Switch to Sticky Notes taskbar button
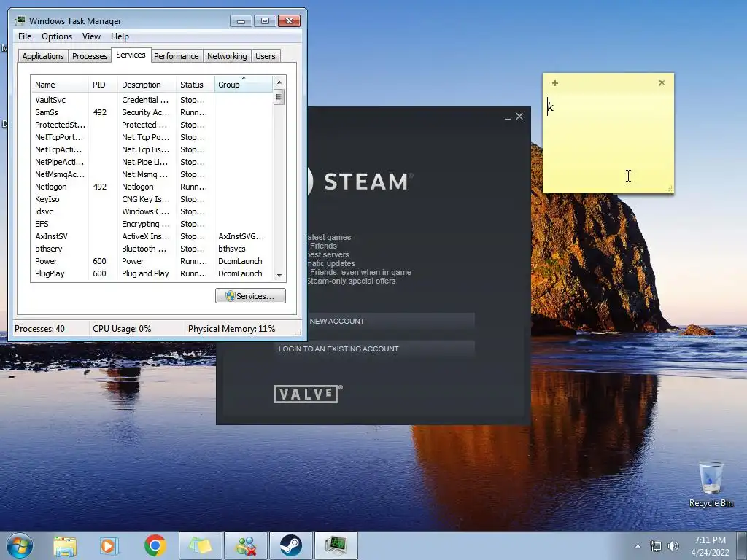The width and height of the screenshot is (747, 560). [x=201, y=545]
